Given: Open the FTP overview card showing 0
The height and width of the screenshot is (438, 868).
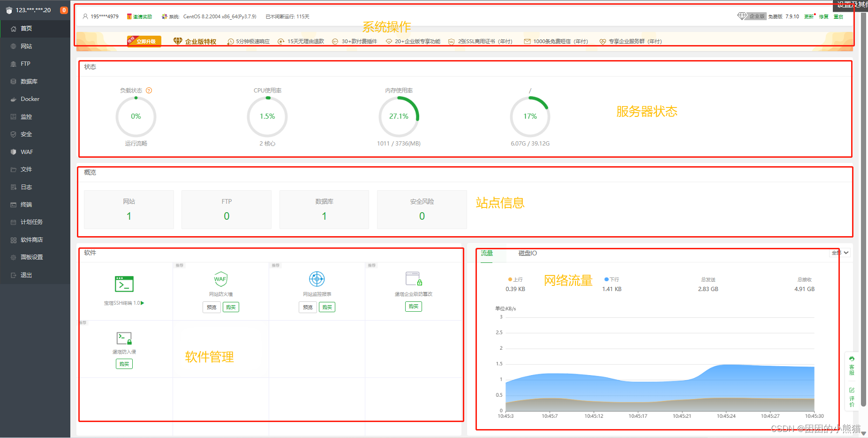Looking at the screenshot, I should 226,209.
